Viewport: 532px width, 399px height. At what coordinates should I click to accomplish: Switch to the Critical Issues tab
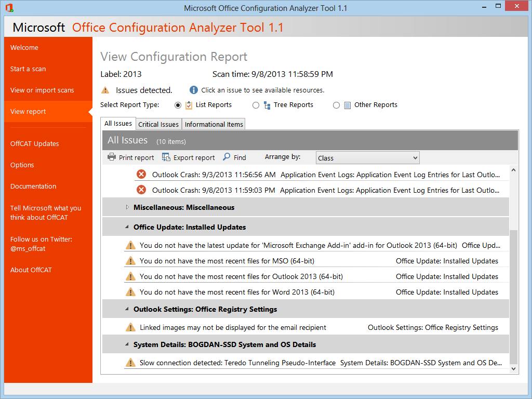pos(158,124)
